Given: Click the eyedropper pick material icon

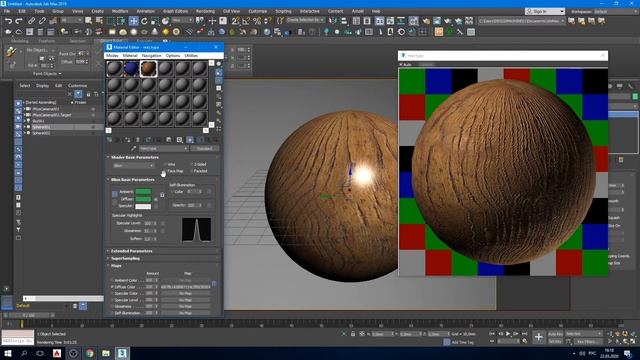Looking at the screenshot, I should pos(133,149).
